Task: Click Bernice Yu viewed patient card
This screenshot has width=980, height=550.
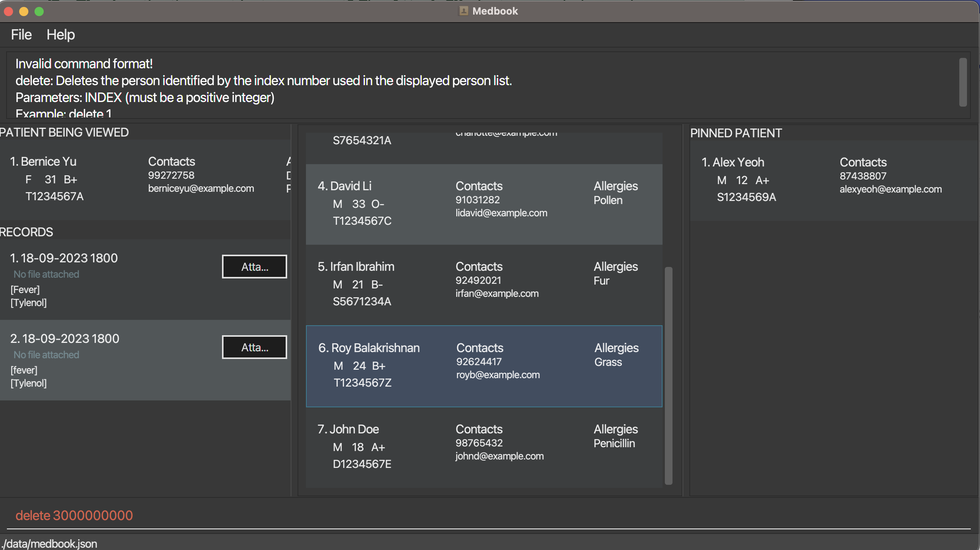Action: [142, 179]
